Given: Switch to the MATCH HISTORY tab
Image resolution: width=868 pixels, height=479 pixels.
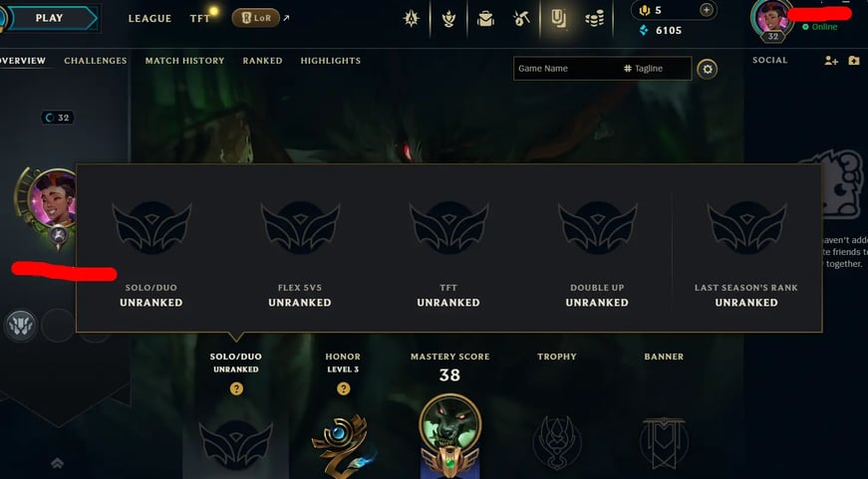Looking at the screenshot, I should 185,61.
